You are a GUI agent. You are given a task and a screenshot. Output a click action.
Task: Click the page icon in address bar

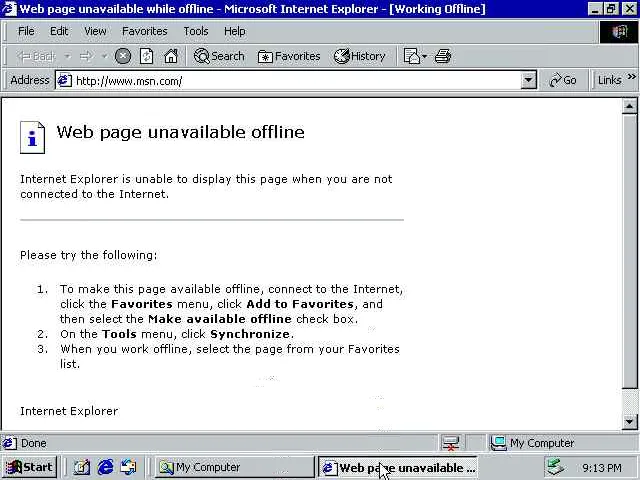64,80
